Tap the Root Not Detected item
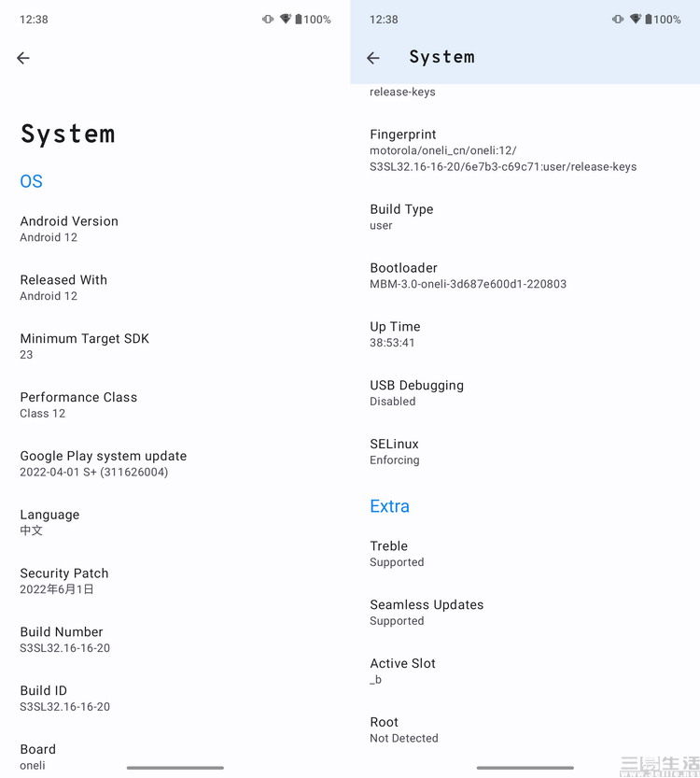The width and height of the screenshot is (700, 778). click(525, 729)
